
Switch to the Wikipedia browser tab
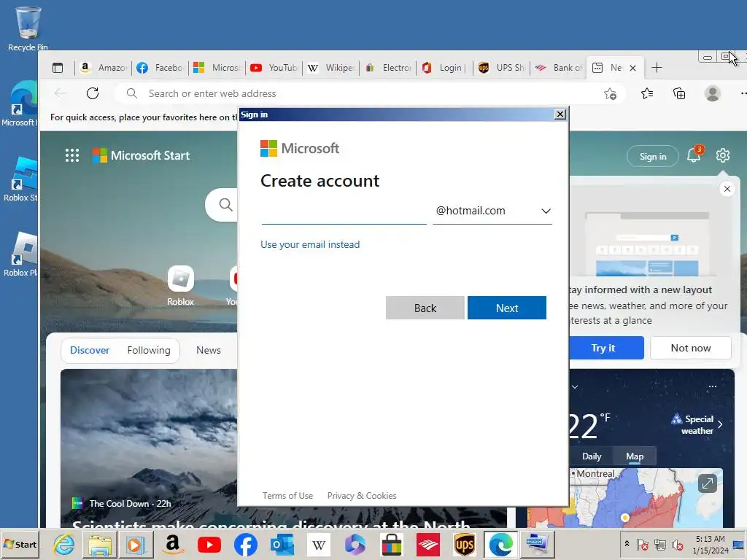[x=332, y=68]
